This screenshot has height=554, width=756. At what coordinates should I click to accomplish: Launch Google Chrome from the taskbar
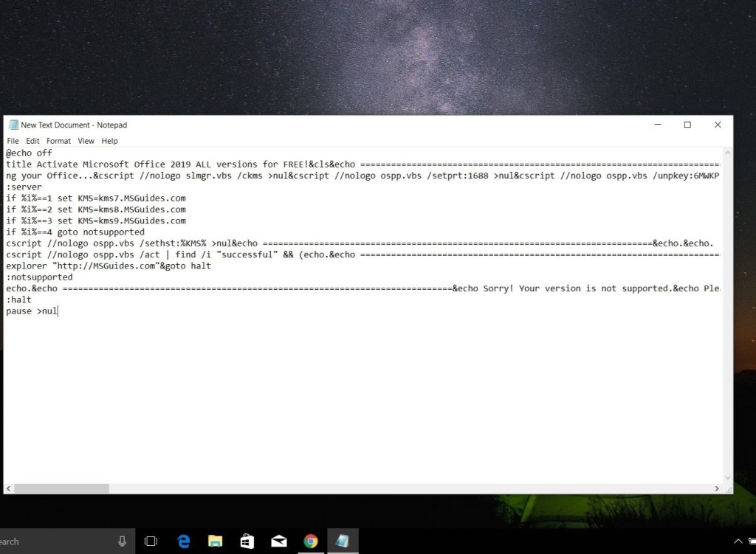click(310, 541)
